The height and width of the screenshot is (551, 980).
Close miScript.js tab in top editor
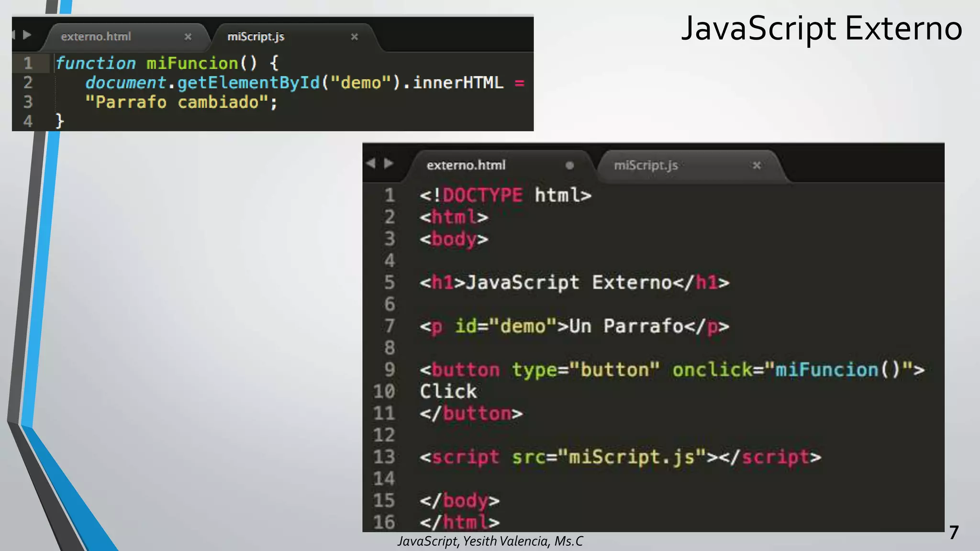coord(355,37)
